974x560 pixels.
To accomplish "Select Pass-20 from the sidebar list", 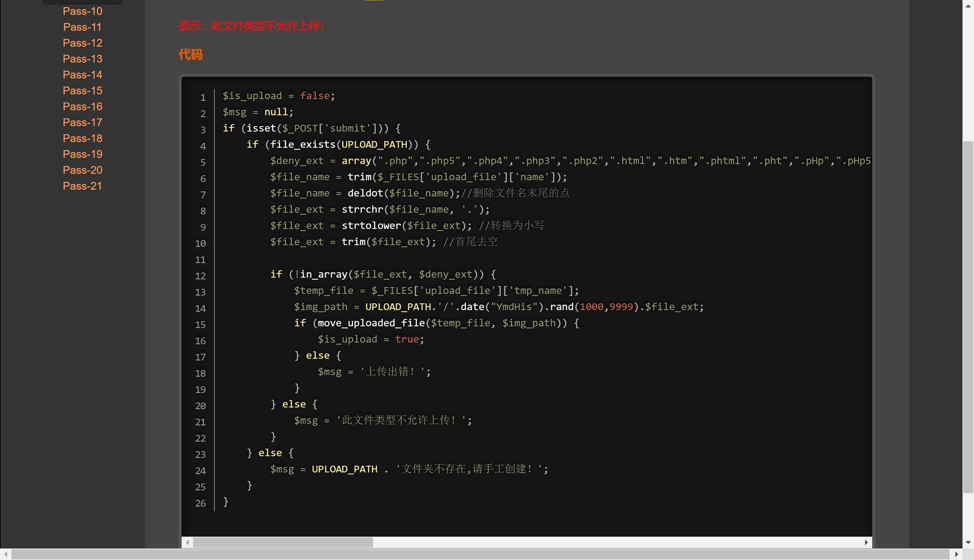I will tap(82, 170).
